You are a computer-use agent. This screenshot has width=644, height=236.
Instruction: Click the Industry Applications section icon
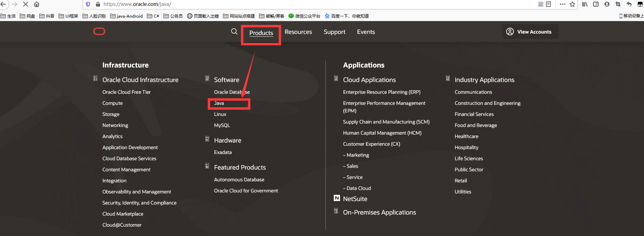(448, 79)
